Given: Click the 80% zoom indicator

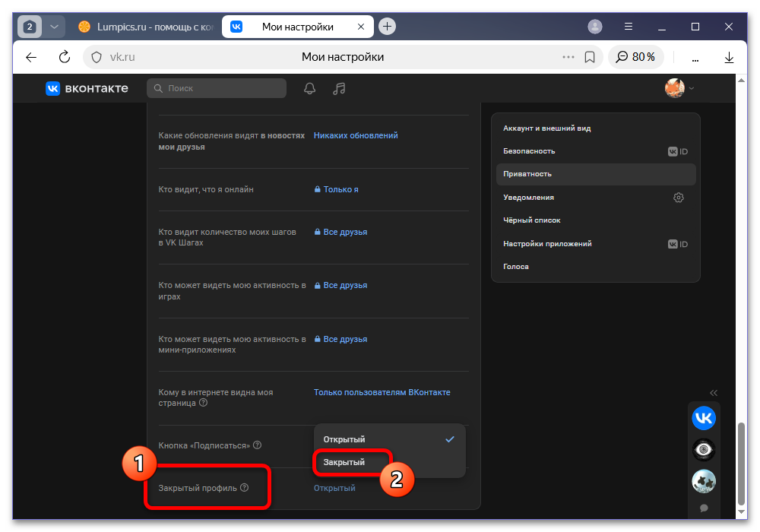Looking at the screenshot, I should [635, 57].
